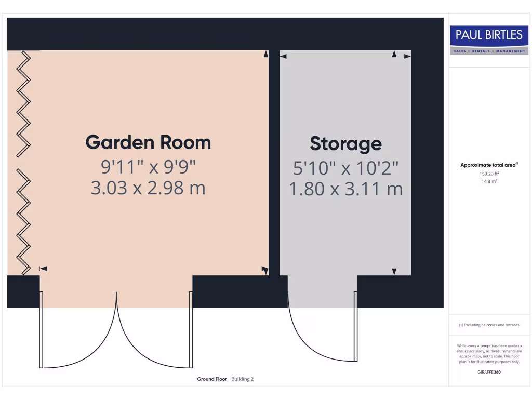The image size is (532, 399).
Task: Click the Storage top-left dimension arrow
Action: (x=283, y=56)
